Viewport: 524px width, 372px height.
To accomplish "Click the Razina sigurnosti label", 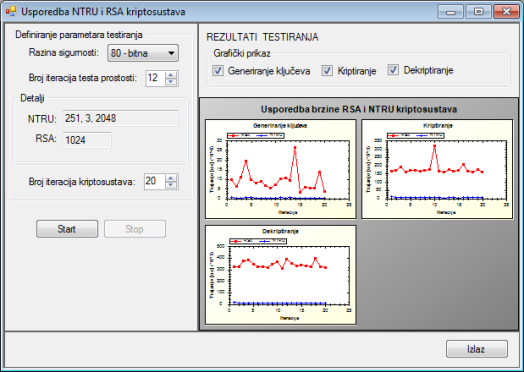I will pos(64,53).
